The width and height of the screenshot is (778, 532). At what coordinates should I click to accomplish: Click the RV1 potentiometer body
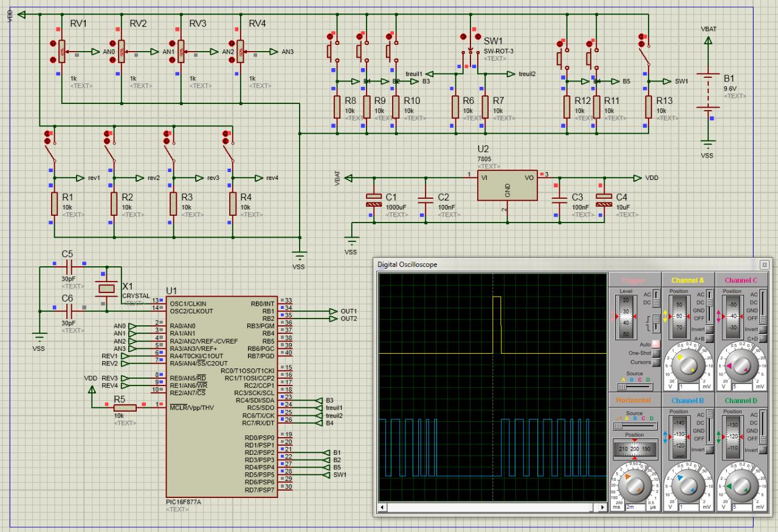(61, 52)
